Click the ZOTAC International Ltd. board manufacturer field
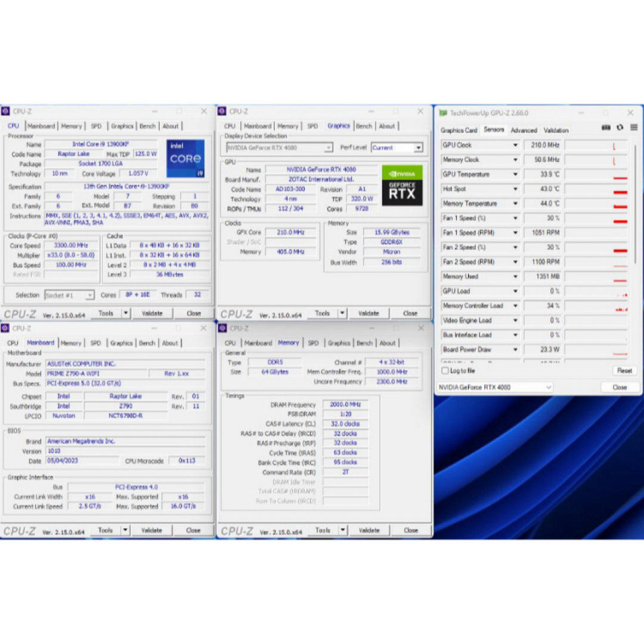 point(321,179)
